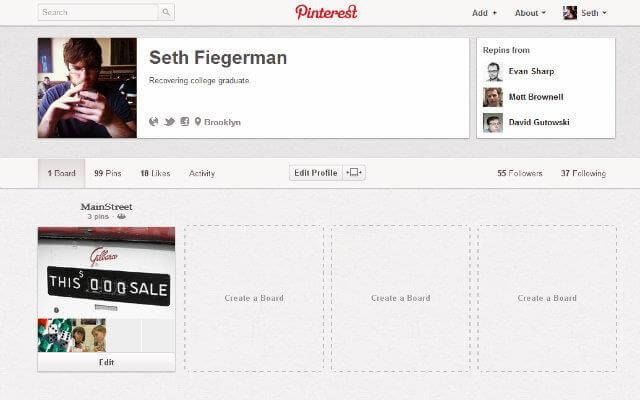Expand the Add dropdown menu
Viewport: 640px width, 400px height.
click(x=484, y=13)
